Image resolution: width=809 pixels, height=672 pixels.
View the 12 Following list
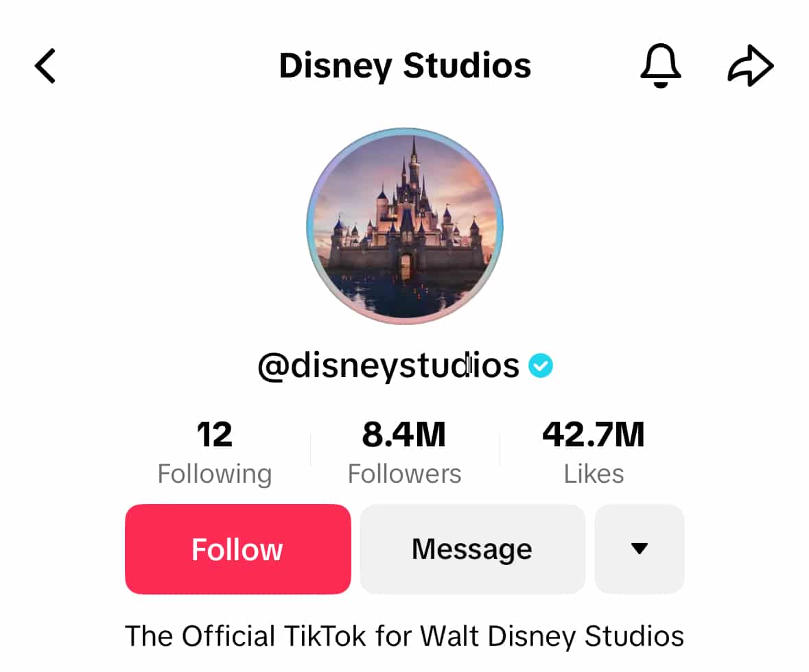(215, 453)
